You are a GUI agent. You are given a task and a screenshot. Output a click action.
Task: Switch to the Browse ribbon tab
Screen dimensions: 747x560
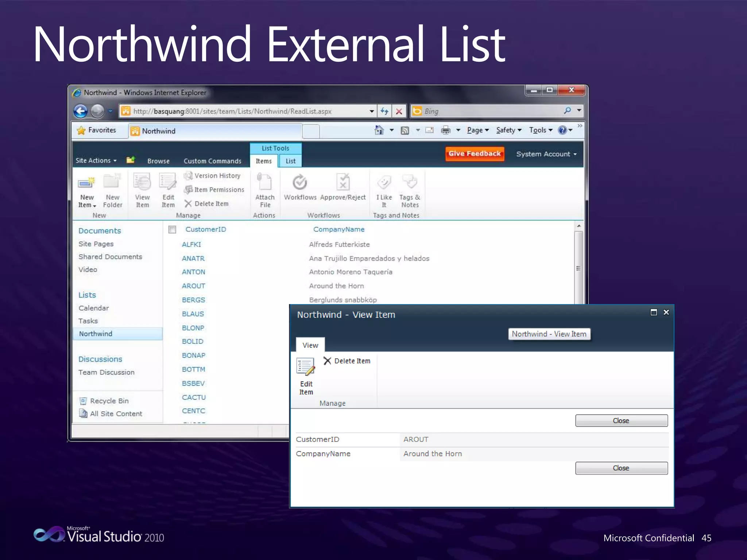tap(158, 161)
